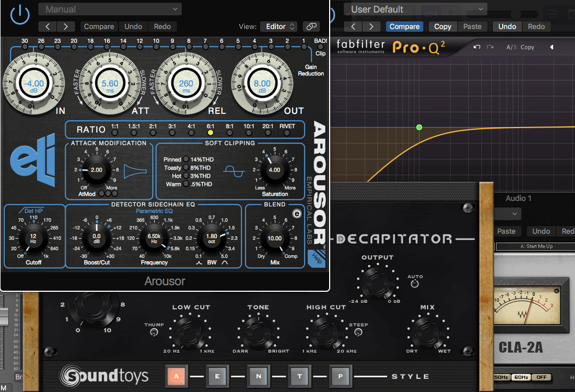Screen dimensions: 575x392
Task: Click the Pro-Q 2 collapse arrow icon
Action: [x=551, y=47]
